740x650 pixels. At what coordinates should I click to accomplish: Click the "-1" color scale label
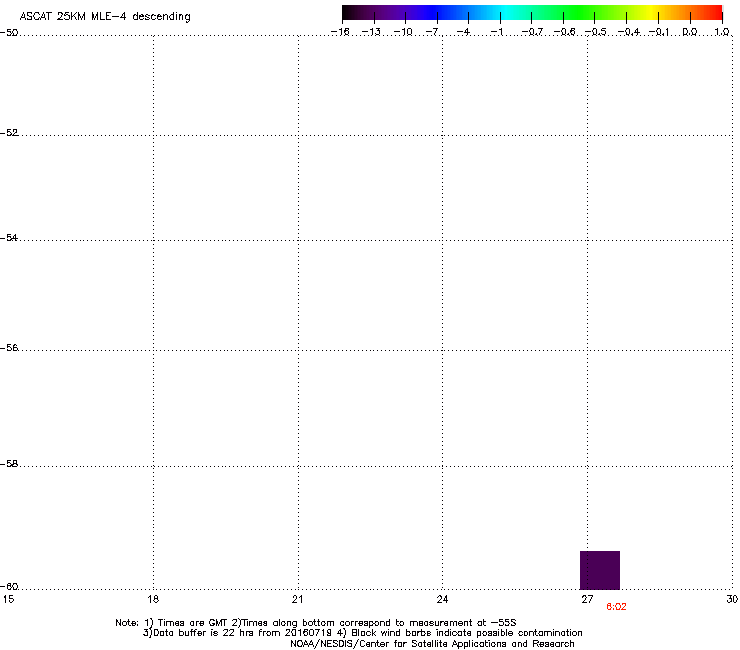[496, 32]
